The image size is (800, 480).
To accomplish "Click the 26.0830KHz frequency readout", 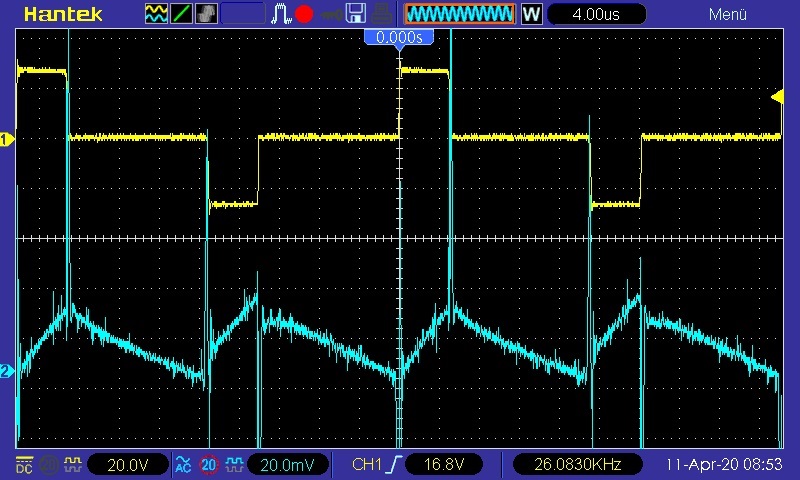I will pyautogui.click(x=578, y=464).
